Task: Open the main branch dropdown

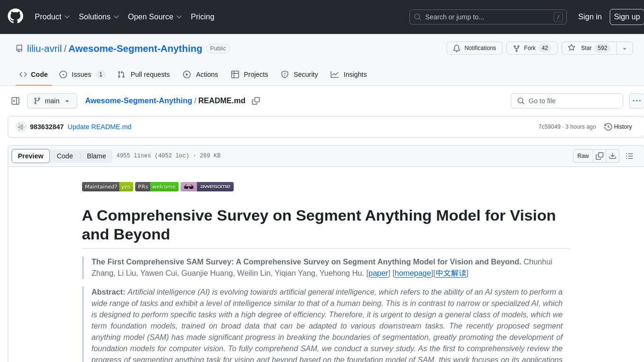Action: tap(52, 101)
